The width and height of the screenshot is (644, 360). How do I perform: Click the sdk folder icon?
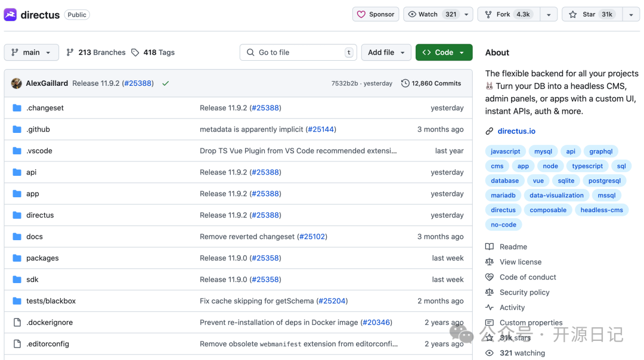[17, 279]
